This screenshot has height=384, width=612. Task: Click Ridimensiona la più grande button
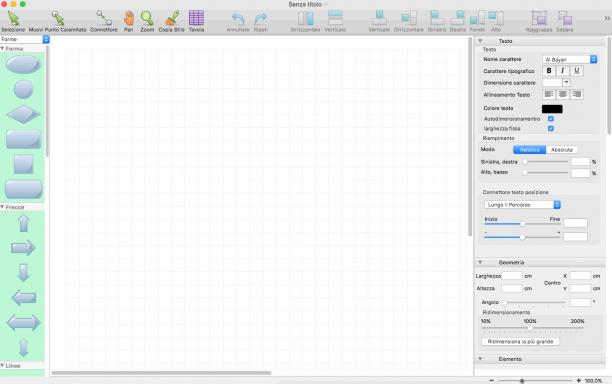click(521, 341)
